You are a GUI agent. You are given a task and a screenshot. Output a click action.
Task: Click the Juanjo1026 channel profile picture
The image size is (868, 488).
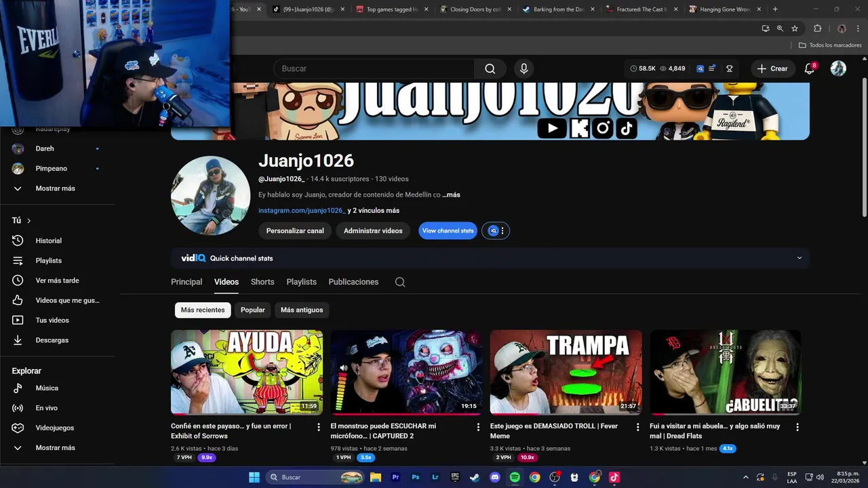tap(211, 196)
